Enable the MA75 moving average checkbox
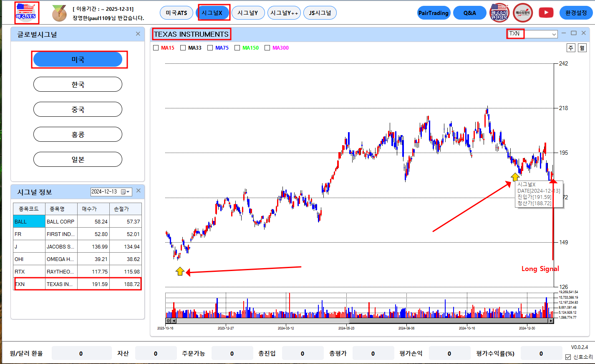Viewport: 595px width, 364px height. click(x=210, y=48)
